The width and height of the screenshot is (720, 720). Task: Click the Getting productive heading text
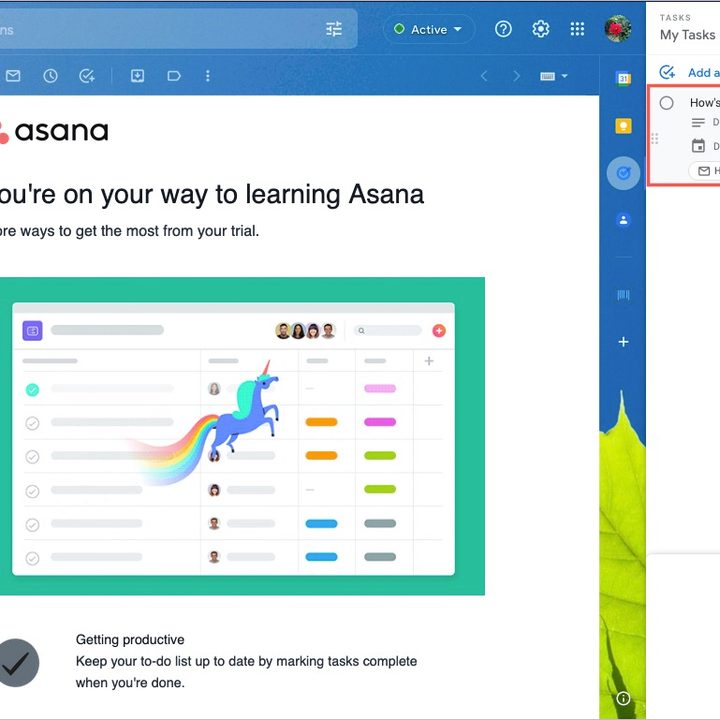[130, 639]
